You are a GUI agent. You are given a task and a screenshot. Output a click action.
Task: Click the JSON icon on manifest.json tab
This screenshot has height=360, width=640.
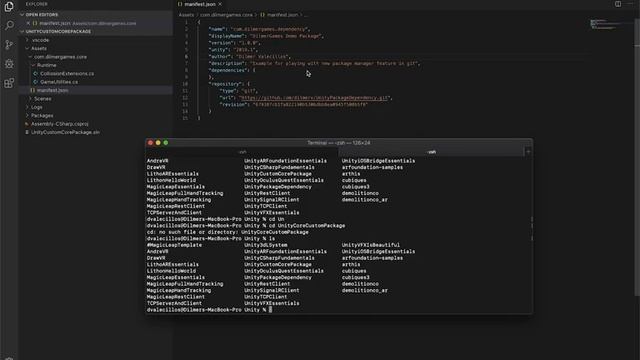(180, 4)
